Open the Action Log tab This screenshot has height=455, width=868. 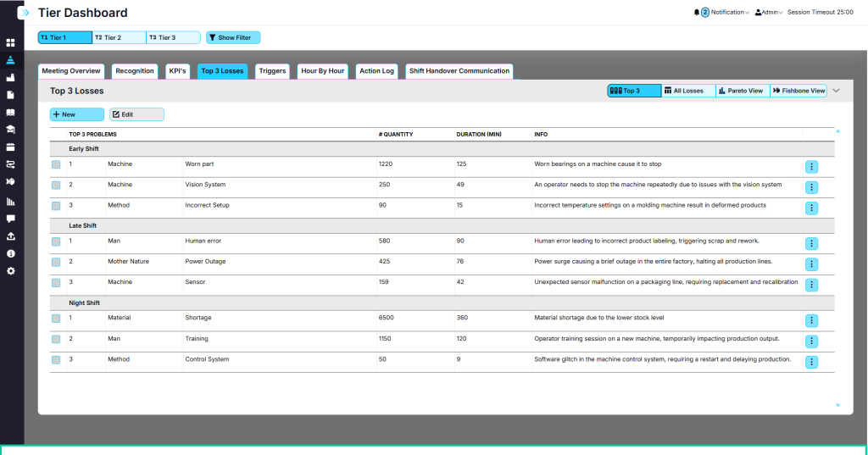click(x=377, y=71)
